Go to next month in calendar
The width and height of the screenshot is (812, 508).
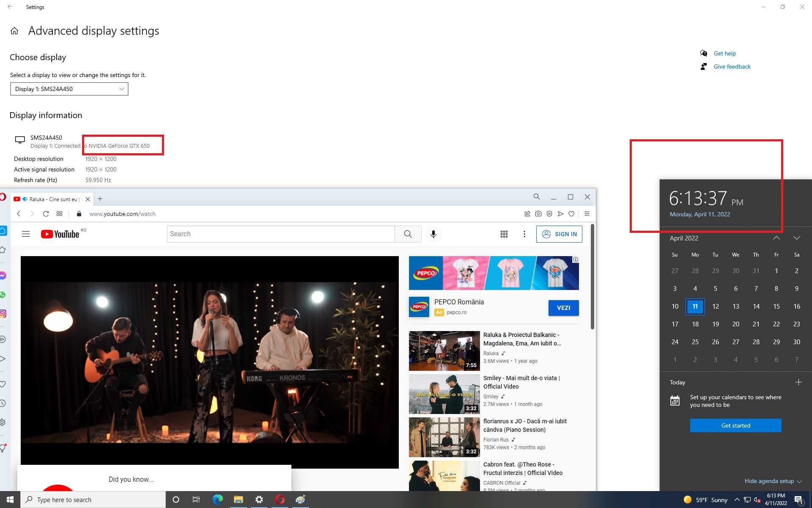click(797, 238)
